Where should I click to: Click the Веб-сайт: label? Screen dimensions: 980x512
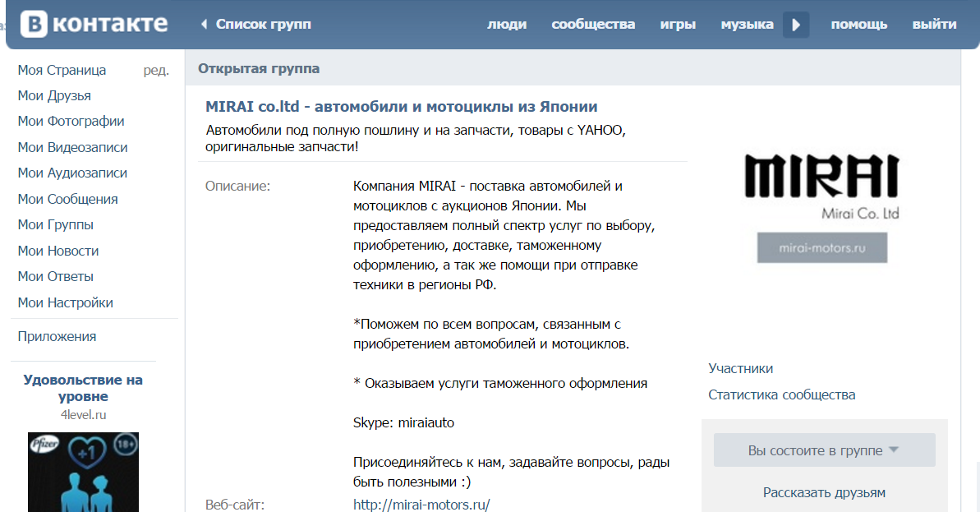pyautogui.click(x=235, y=505)
